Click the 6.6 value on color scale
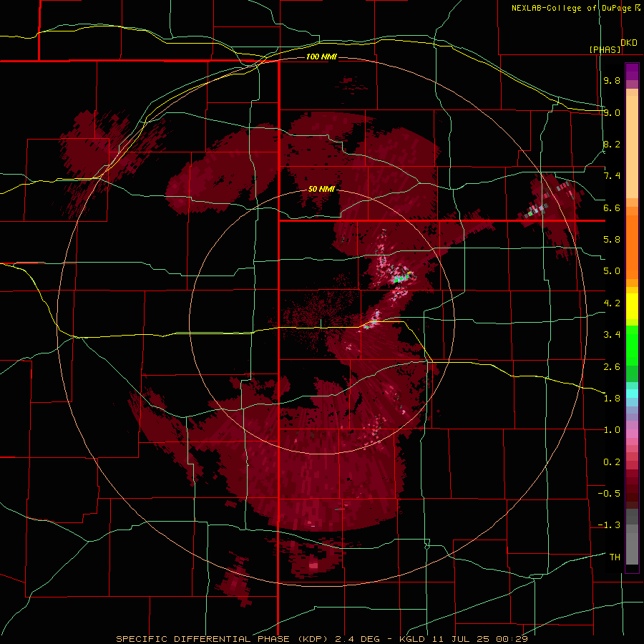644x644 pixels. [x=612, y=208]
